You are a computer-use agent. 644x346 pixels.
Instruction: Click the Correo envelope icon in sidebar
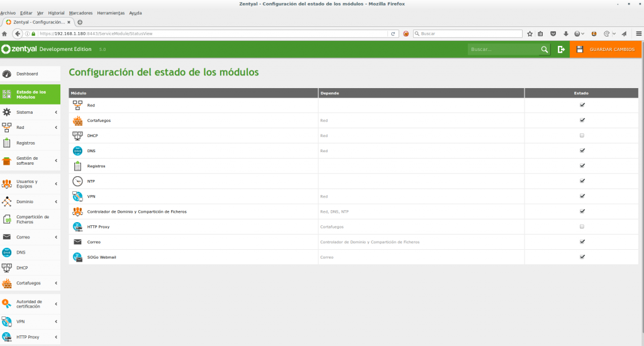[x=6, y=237]
